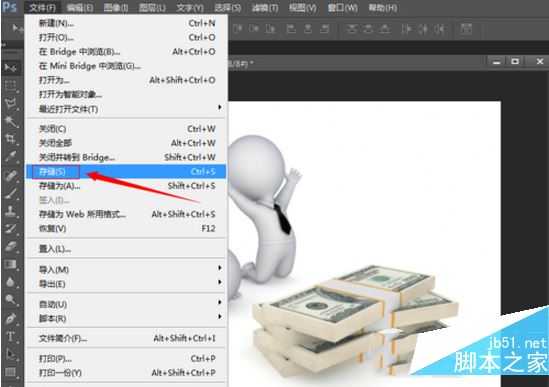
Task: Choose 恢复(V) from File menu
Action: click(126, 228)
